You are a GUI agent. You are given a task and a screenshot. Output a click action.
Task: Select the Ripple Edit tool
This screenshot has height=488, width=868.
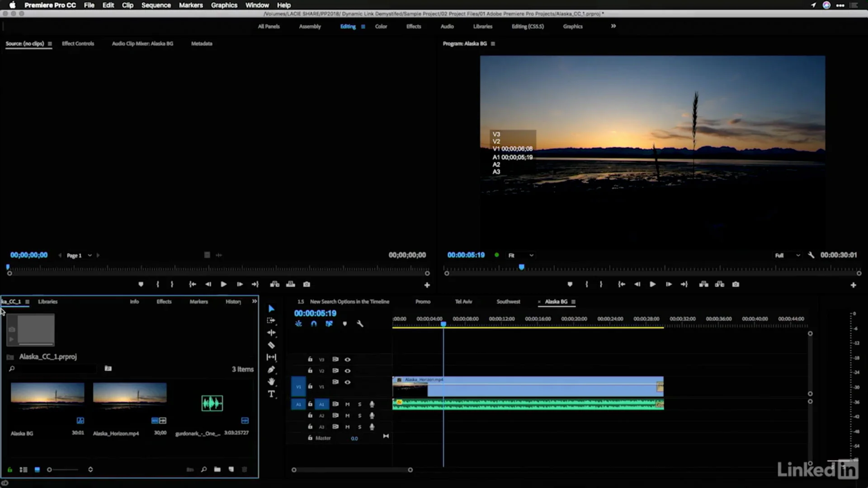point(271,333)
